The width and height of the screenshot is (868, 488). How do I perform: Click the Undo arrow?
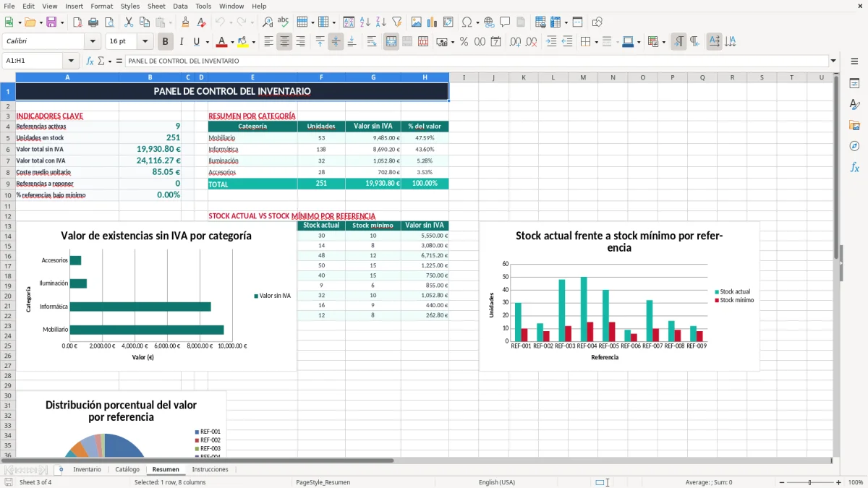click(x=221, y=22)
